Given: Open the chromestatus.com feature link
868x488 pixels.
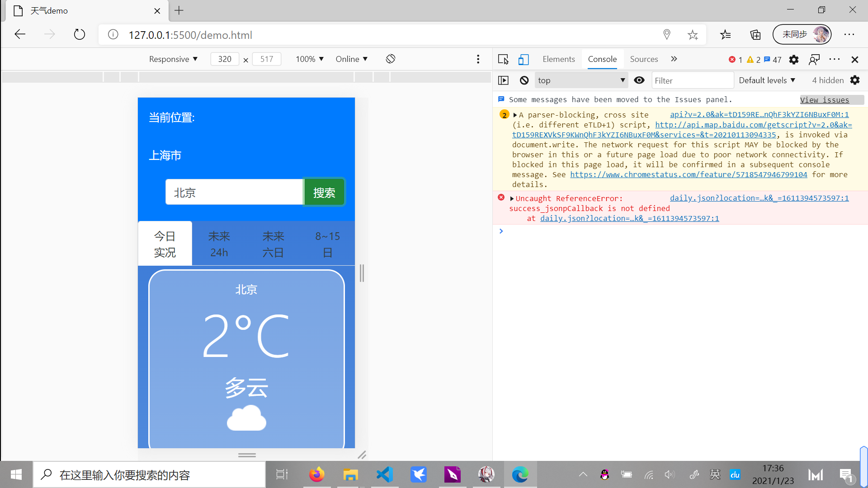Looking at the screenshot, I should 689,174.
